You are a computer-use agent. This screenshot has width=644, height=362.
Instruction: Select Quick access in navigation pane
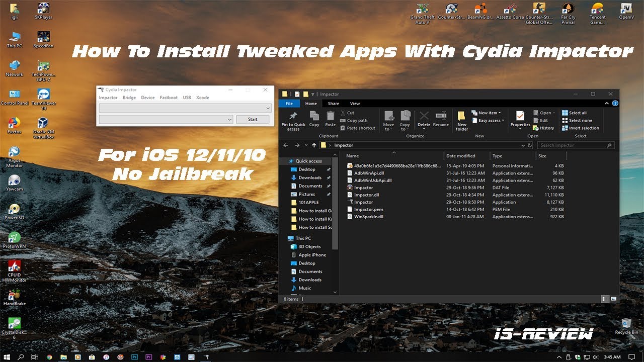(x=308, y=161)
